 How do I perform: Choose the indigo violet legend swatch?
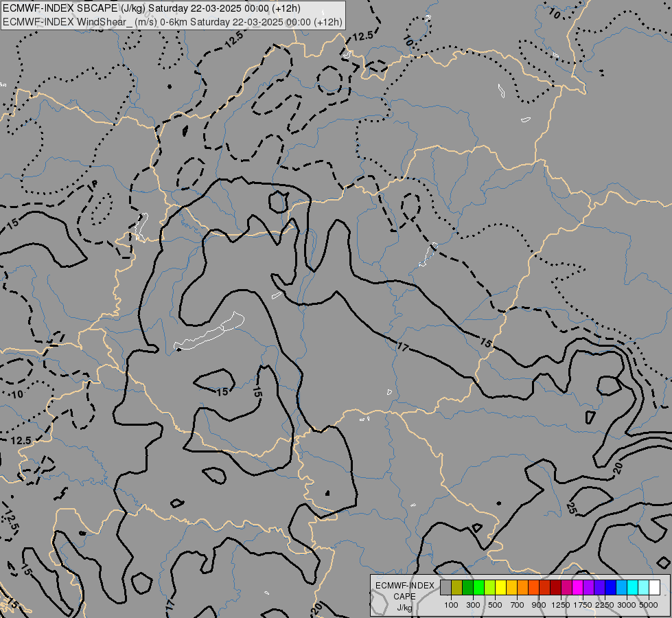pos(599,587)
